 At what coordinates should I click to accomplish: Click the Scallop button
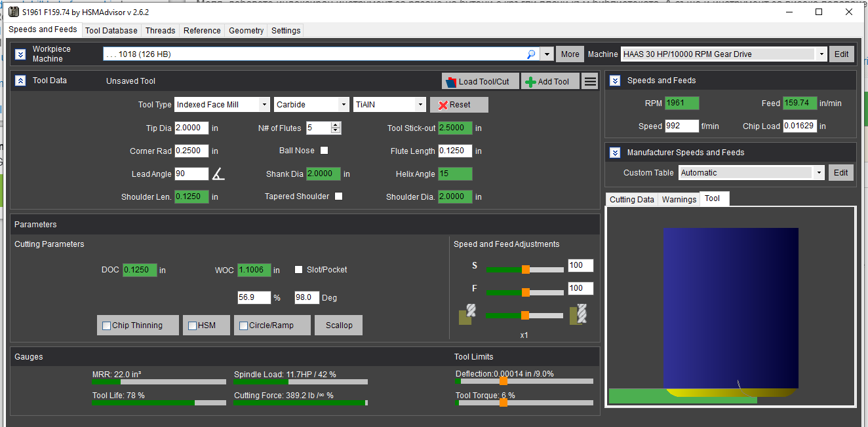[x=338, y=325]
